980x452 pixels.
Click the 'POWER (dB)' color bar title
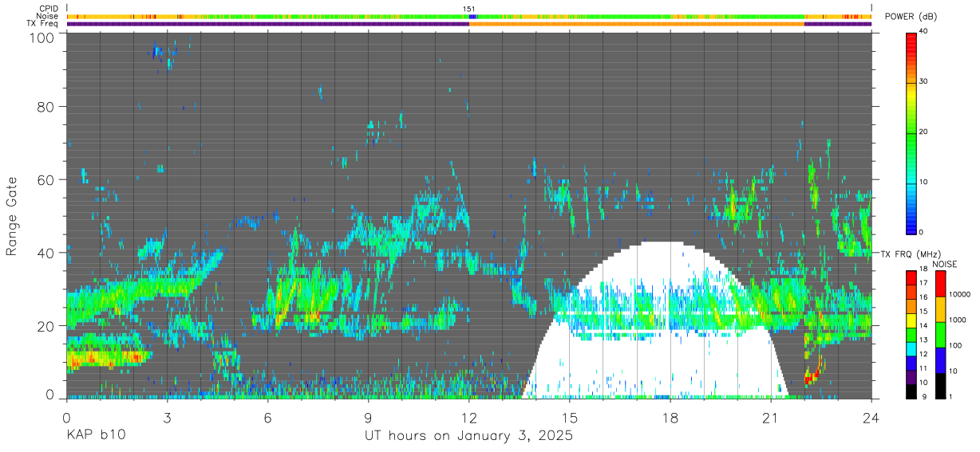(x=911, y=17)
